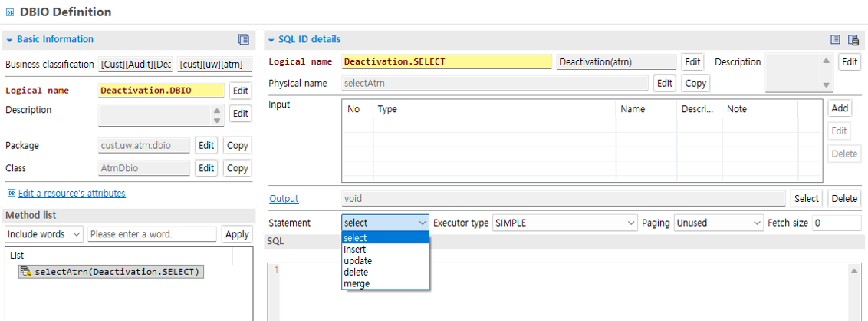The height and width of the screenshot is (321, 868).
Task: Select merge in the Statement dropdown list
Action: click(357, 283)
